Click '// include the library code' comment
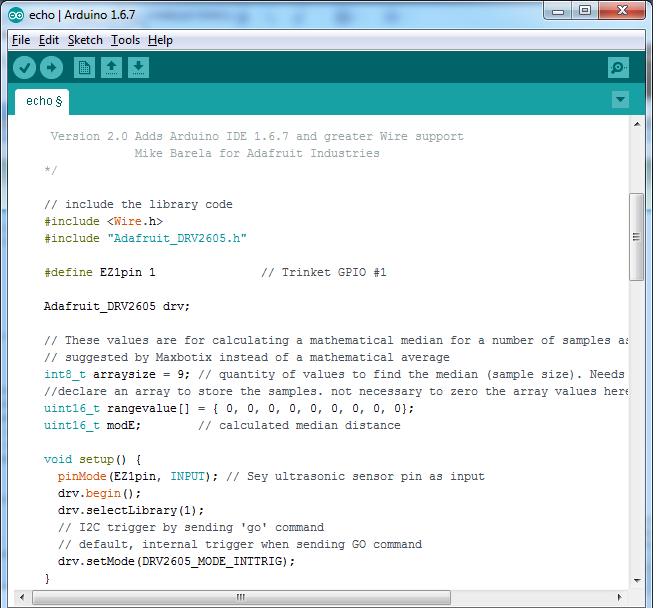The image size is (653, 608). pyautogui.click(x=138, y=204)
